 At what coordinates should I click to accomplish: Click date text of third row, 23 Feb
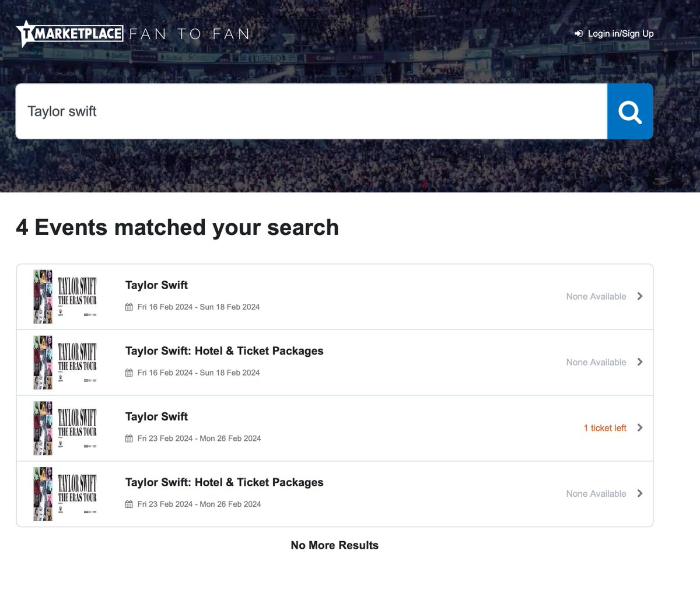coord(199,439)
